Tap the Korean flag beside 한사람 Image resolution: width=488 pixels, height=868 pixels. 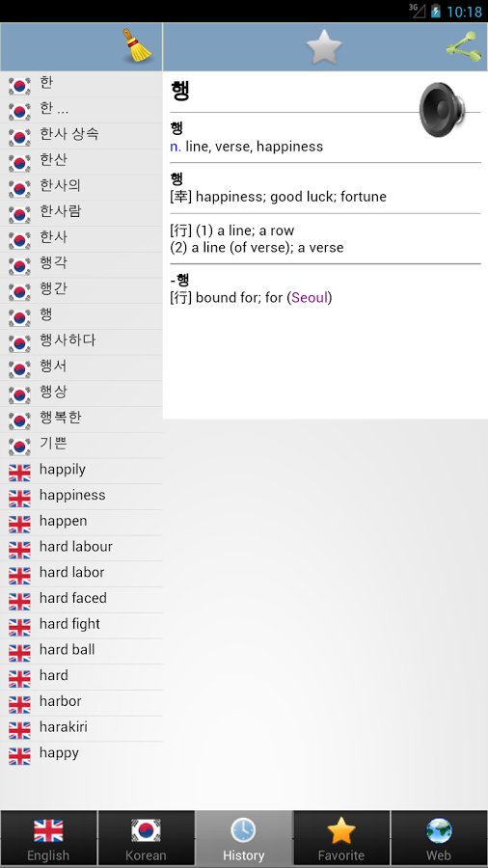pyautogui.click(x=19, y=214)
